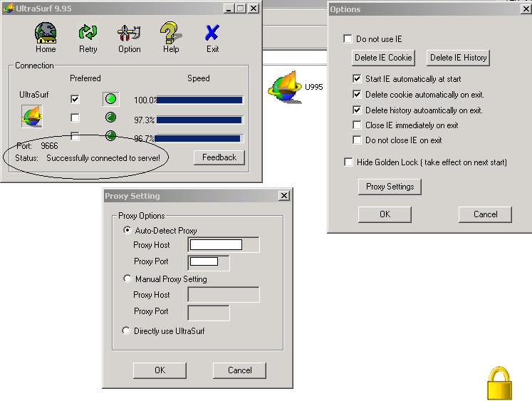Click port value 9666
Screen dimensions: 532x401
[x=49, y=146]
